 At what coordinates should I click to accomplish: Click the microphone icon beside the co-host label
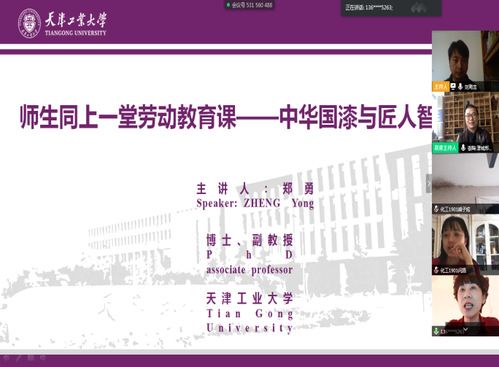[x=463, y=148]
